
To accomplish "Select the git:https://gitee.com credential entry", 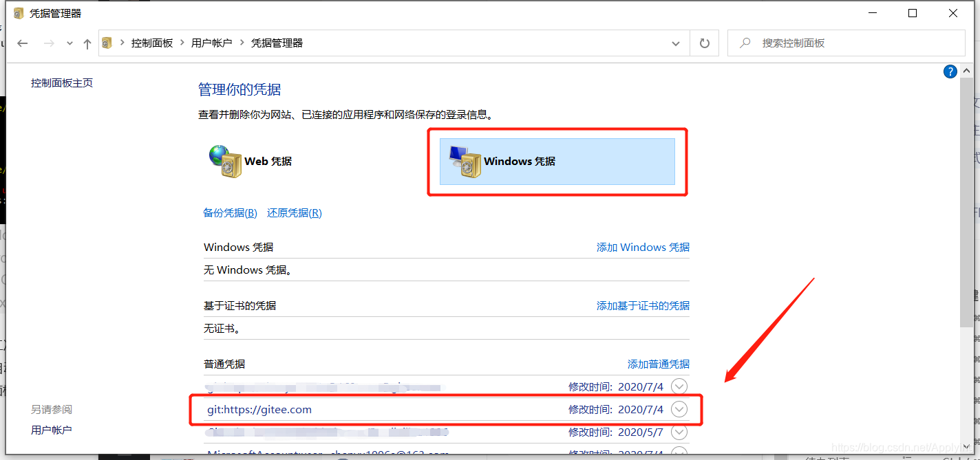I will pos(446,409).
